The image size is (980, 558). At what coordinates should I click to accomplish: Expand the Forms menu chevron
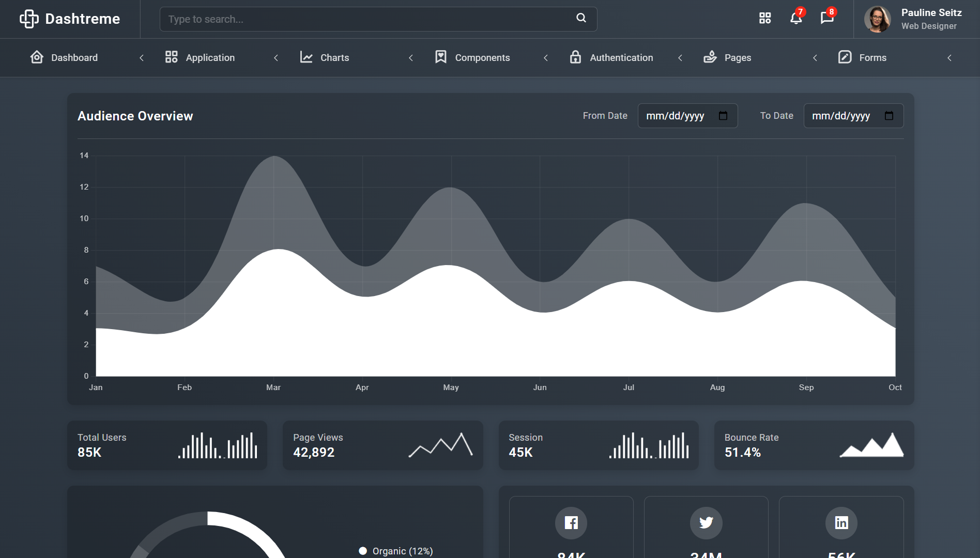[950, 58]
